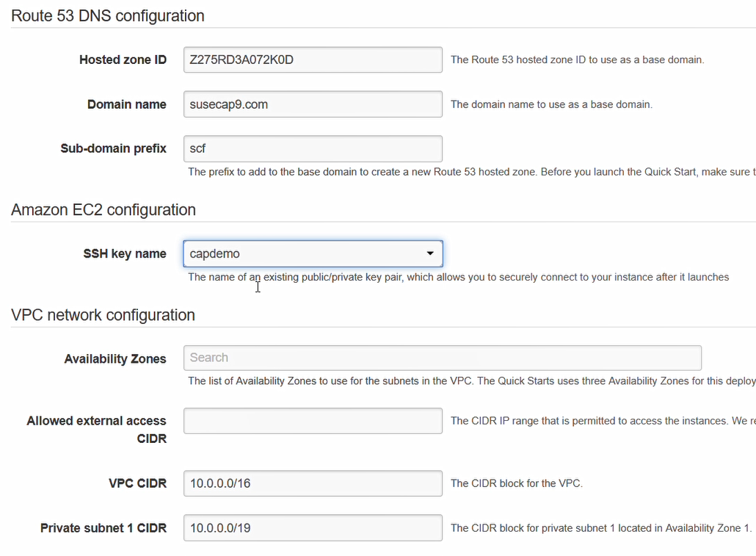The height and width of the screenshot is (556, 756).
Task: Click the Domain name label
Action: click(x=126, y=104)
